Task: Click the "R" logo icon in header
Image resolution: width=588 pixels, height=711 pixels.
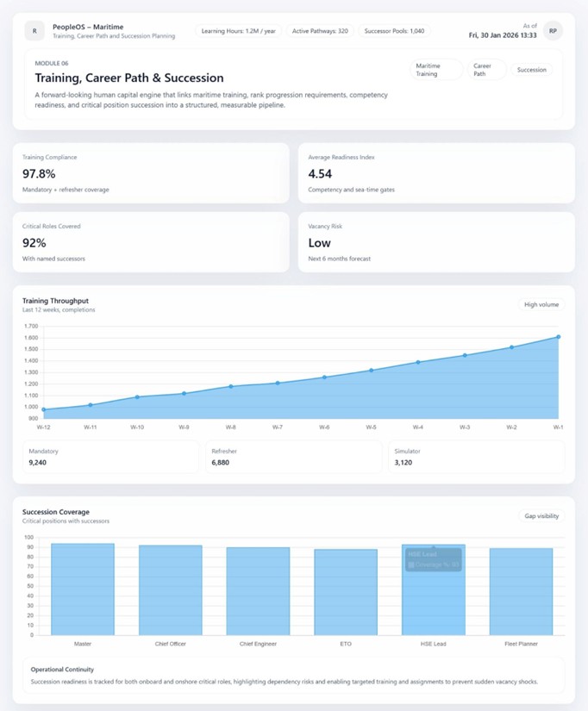Action: [x=34, y=31]
